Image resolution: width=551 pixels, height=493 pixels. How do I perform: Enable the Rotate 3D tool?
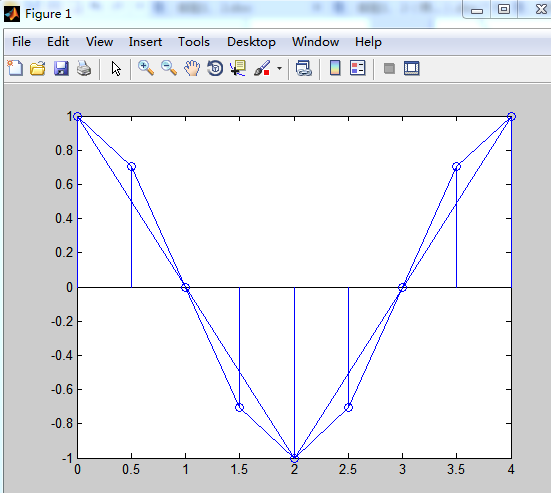[x=215, y=68]
